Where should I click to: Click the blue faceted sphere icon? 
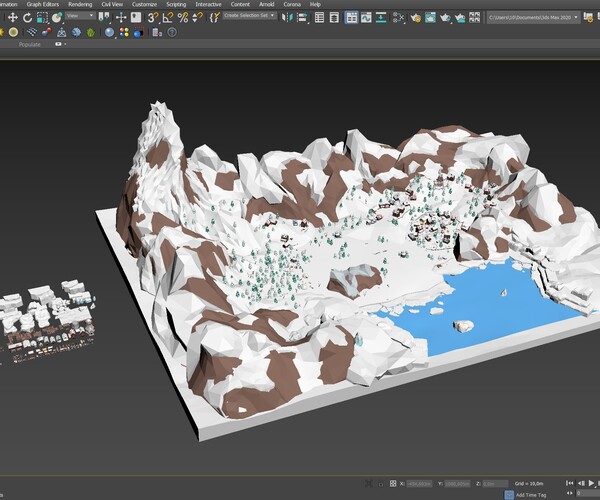pyautogui.click(x=77, y=33)
